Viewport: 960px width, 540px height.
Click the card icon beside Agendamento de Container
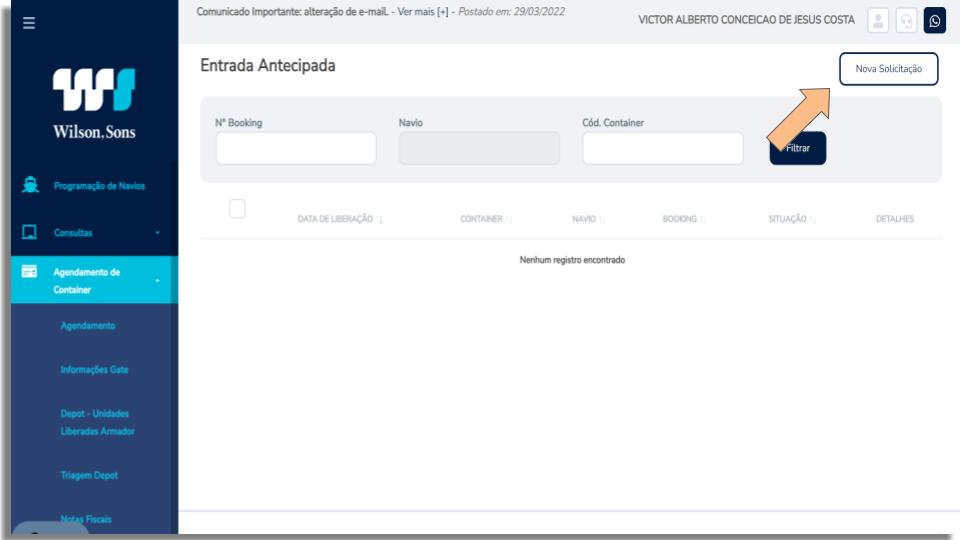click(x=29, y=271)
